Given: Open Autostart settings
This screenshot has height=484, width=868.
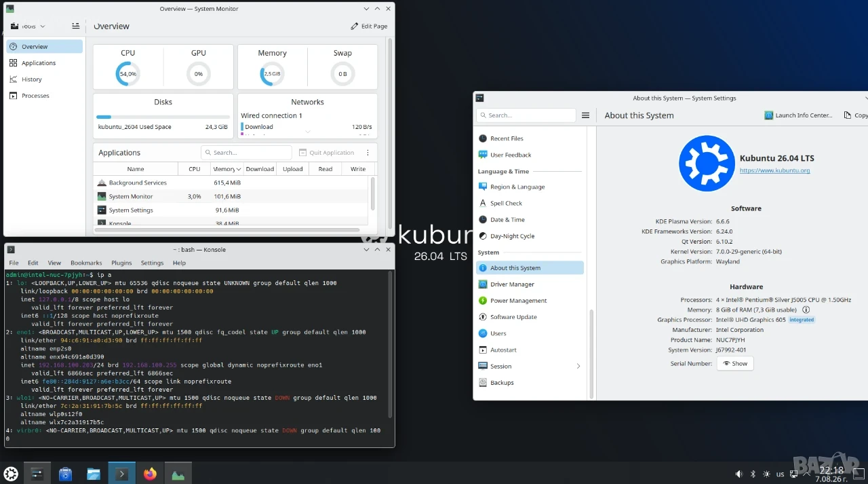Looking at the screenshot, I should coord(530,350).
